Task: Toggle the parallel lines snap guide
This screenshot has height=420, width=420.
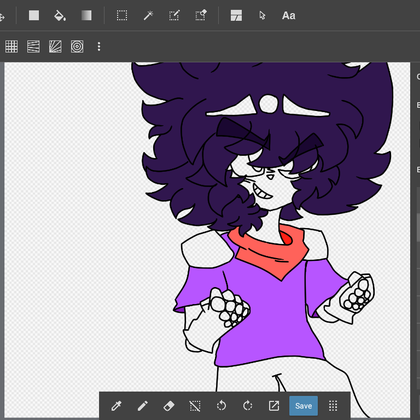Action: click(x=33, y=46)
